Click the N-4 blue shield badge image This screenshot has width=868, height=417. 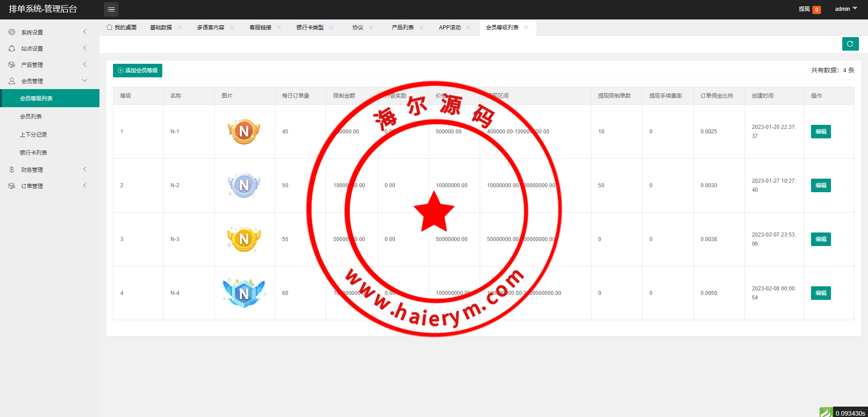(x=244, y=293)
